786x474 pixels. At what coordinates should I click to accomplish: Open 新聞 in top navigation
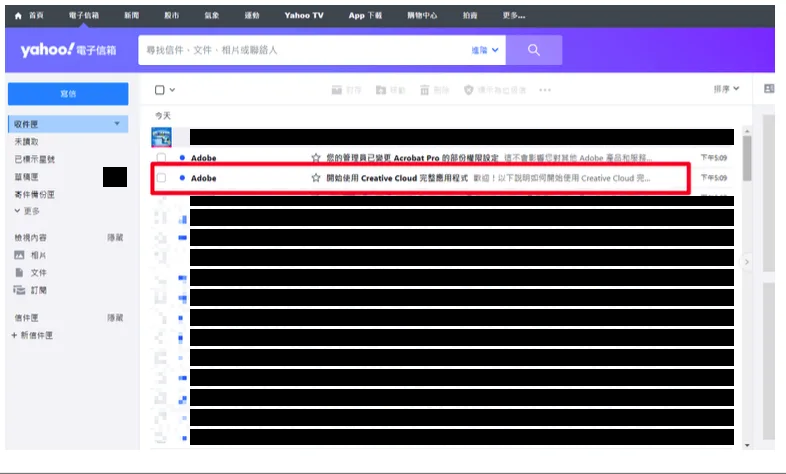pyautogui.click(x=132, y=16)
